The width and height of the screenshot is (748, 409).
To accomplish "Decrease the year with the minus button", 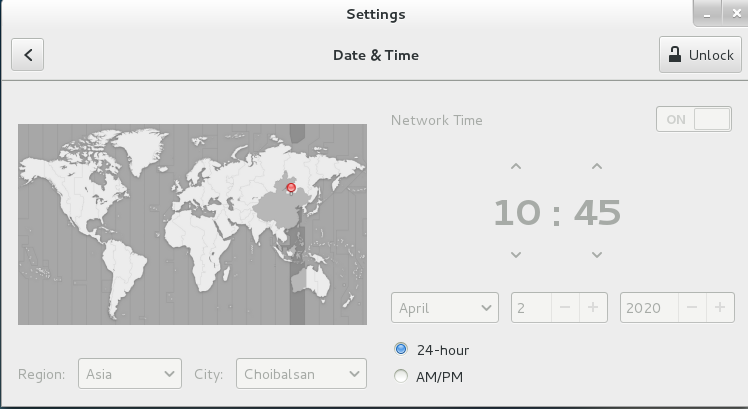I will point(692,308).
